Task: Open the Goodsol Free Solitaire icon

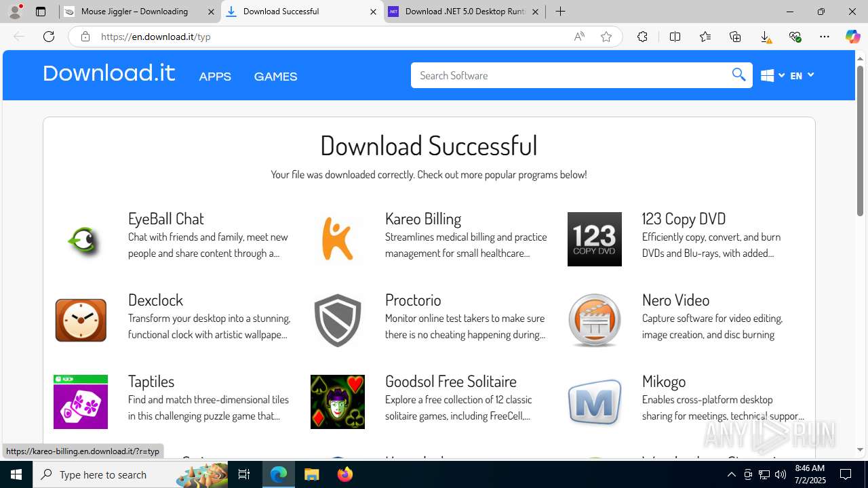Action: 338,402
